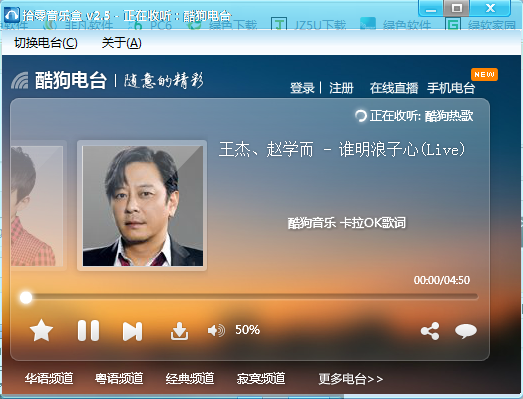523x399 pixels.
Task: Click the NEW badge above 手机电台
Action: point(484,74)
